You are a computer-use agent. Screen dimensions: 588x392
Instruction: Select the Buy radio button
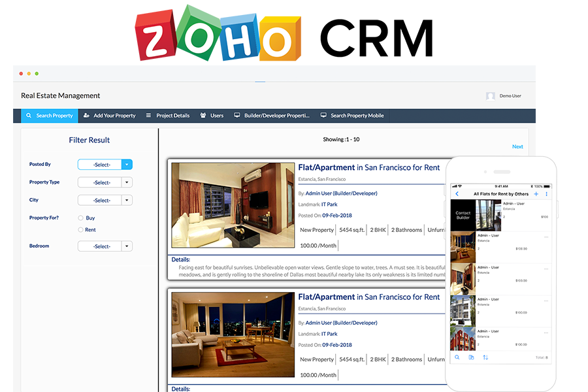click(80, 218)
